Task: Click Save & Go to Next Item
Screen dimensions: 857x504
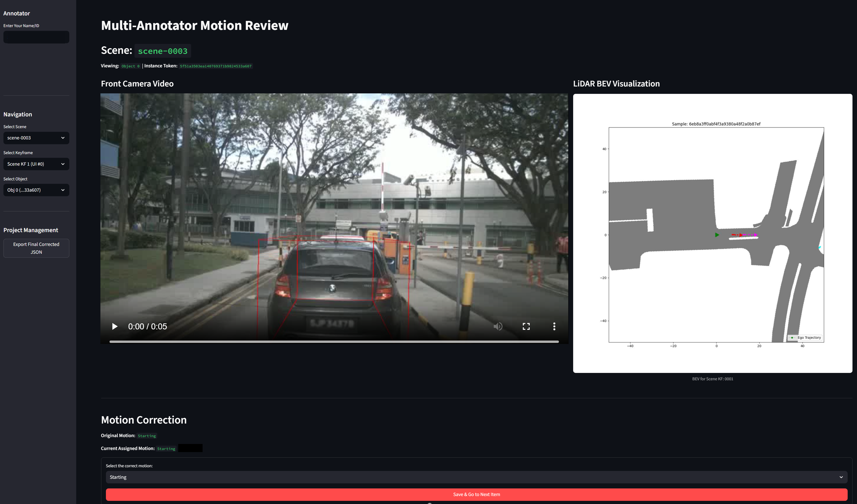Action: pyautogui.click(x=476, y=494)
